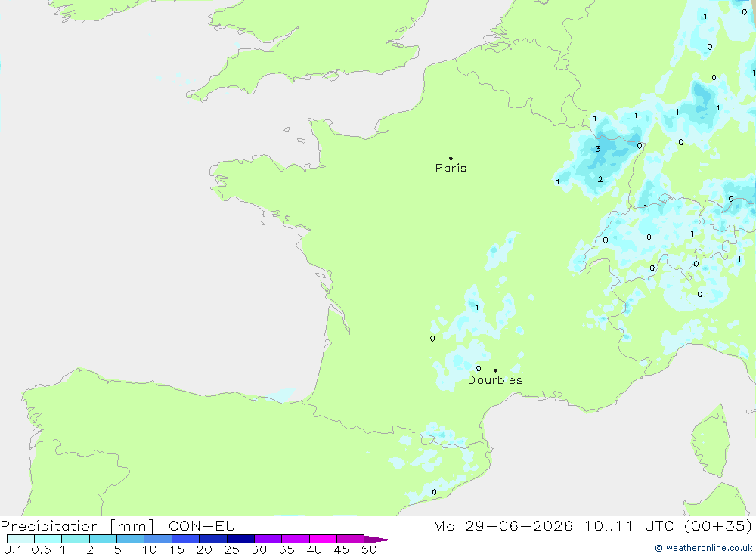Screen dimensions: 756x554
Task: Click the ICON-EU model name
Action: point(200,525)
